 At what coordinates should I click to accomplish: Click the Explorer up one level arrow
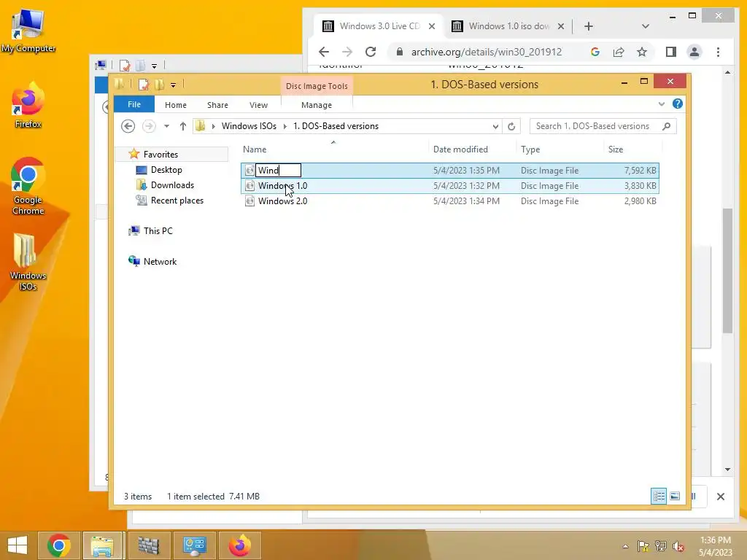[183, 126]
